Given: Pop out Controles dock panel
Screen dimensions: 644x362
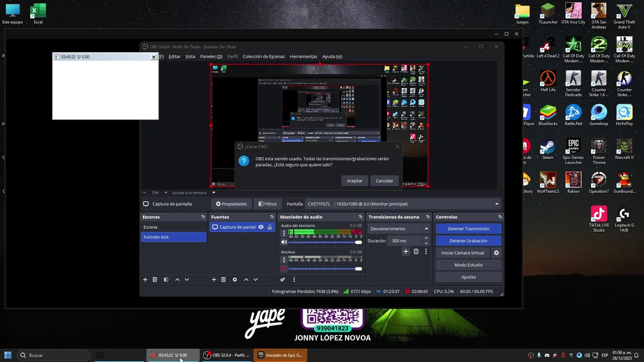Looking at the screenshot, I should [500, 217].
